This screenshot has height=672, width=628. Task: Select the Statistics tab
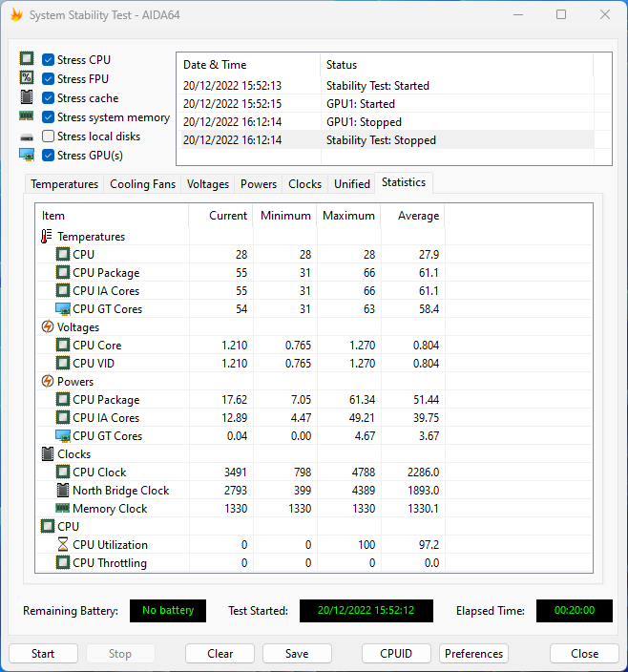coord(404,182)
